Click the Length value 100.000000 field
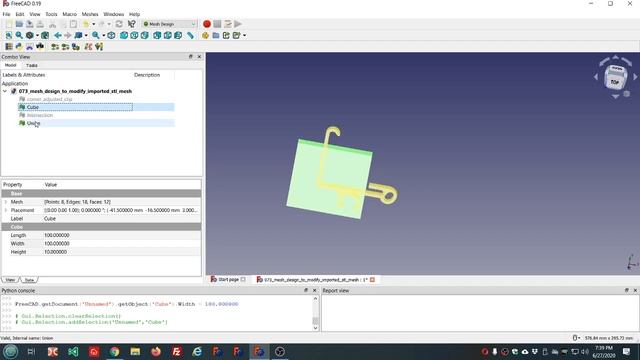The image size is (640, 360). [122, 236]
